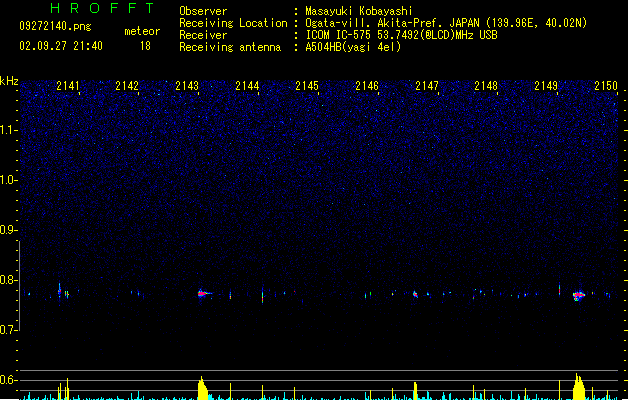Screen dimensions: 629x400
Task: Click the meteor label
Action: (142, 31)
